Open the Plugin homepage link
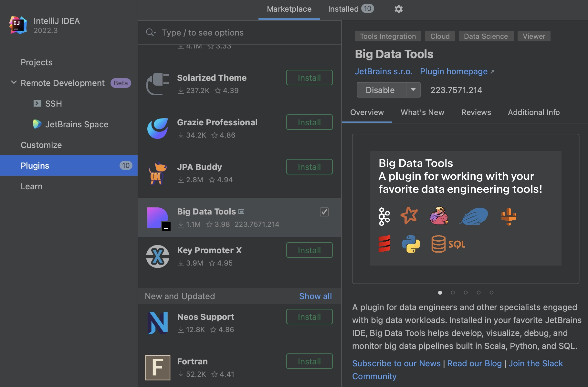 [454, 71]
